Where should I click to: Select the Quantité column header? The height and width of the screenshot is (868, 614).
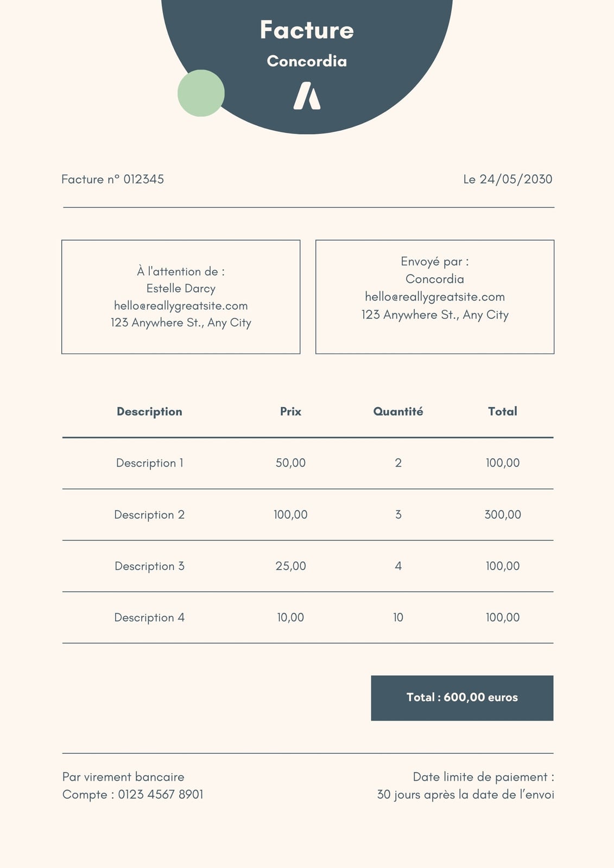pos(398,411)
